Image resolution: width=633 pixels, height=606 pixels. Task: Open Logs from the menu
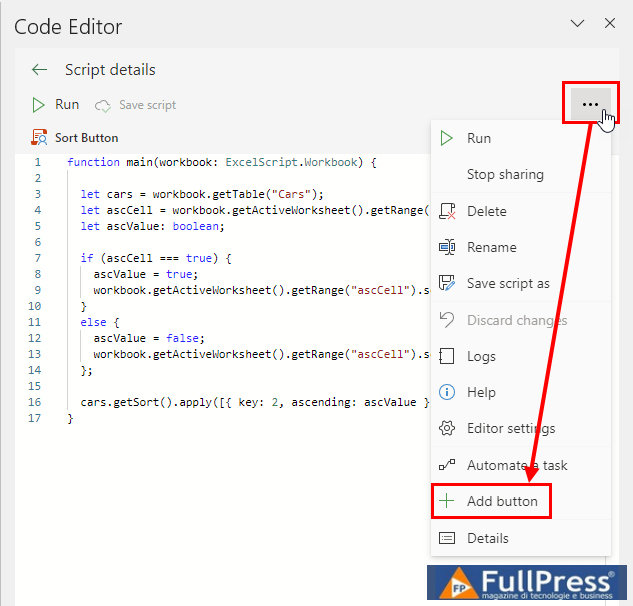coord(521,356)
